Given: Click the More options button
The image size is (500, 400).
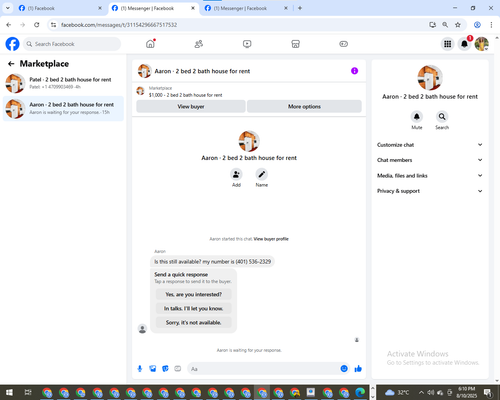Looking at the screenshot, I should (304, 106).
